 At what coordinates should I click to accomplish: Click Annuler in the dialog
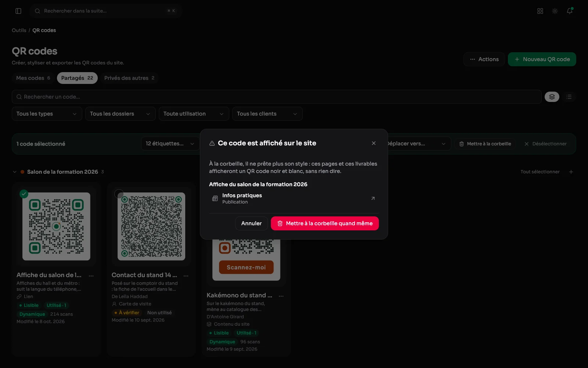pyautogui.click(x=251, y=223)
